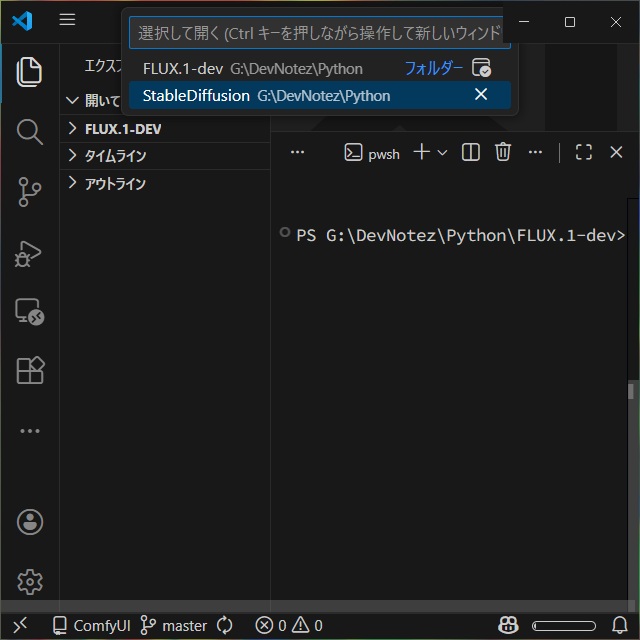Open the Extensions view

(x=30, y=371)
